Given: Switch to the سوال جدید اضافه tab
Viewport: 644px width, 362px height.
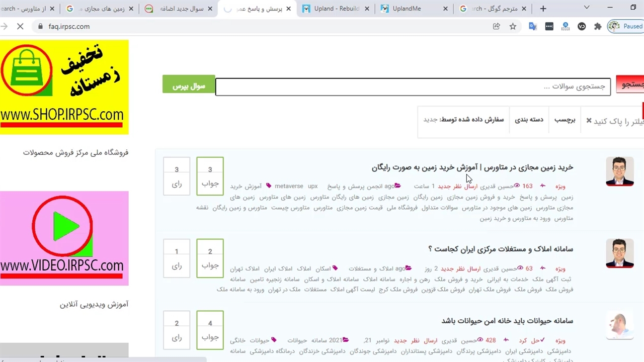Looking at the screenshot, I should [x=179, y=9].
